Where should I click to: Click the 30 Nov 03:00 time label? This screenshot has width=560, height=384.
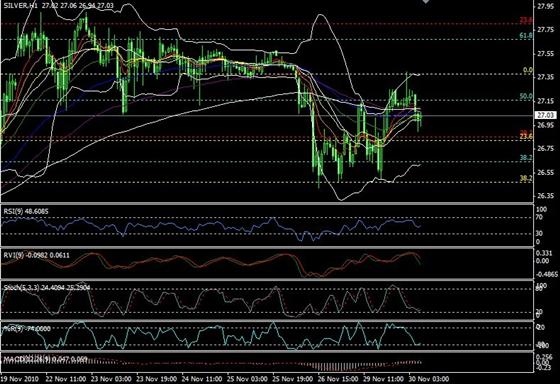coord(429,379)
